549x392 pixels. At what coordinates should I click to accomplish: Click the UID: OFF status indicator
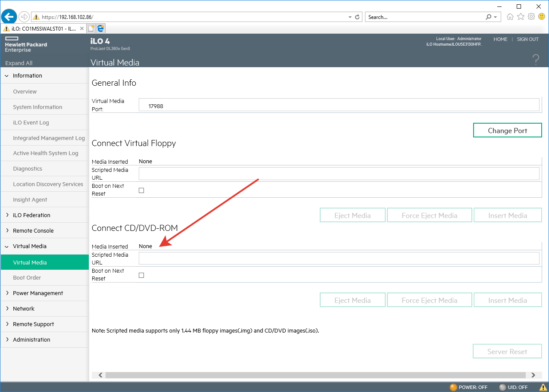(513, 387)
